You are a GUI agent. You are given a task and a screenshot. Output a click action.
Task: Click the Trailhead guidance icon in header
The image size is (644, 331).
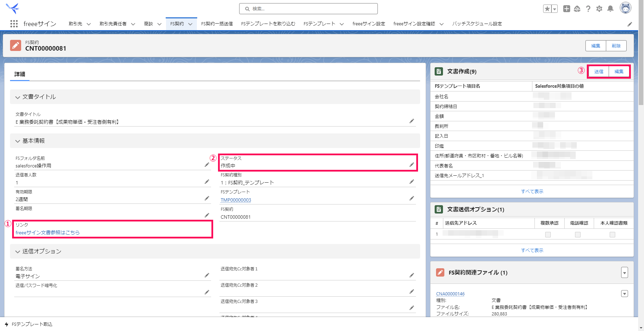577,9
